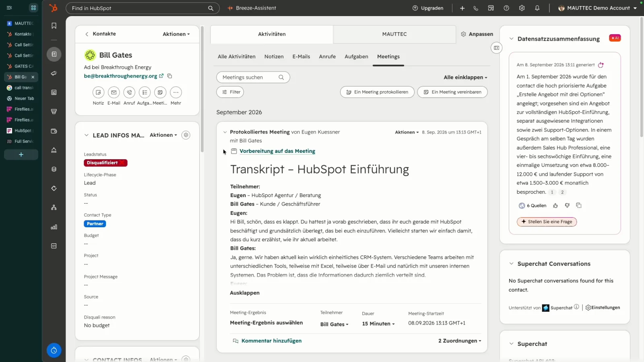This screenshot has height=362, width=644.
Task: Open the bookmarks icon in sidebar
Action: (x=54, y=26)
